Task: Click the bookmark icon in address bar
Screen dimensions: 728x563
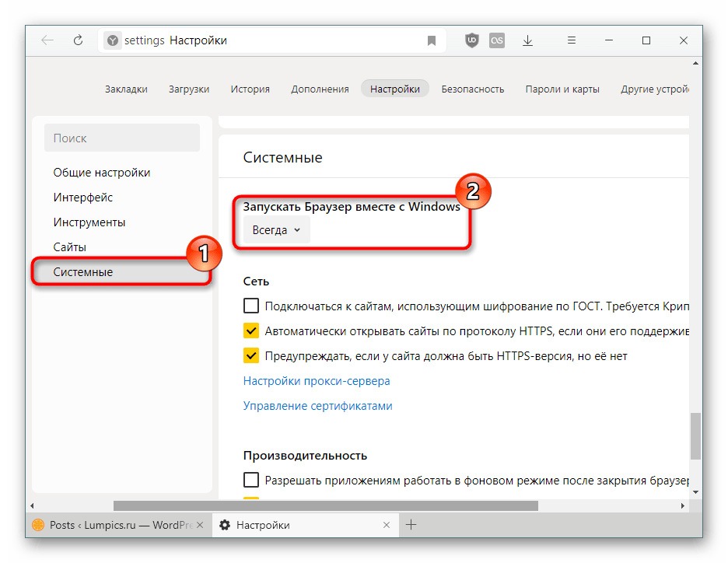Action: coord(431,40)
